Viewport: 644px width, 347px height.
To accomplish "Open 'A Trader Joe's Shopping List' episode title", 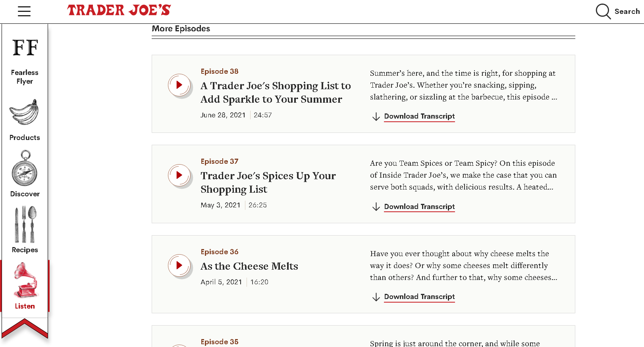I will (x=276, y=92).
